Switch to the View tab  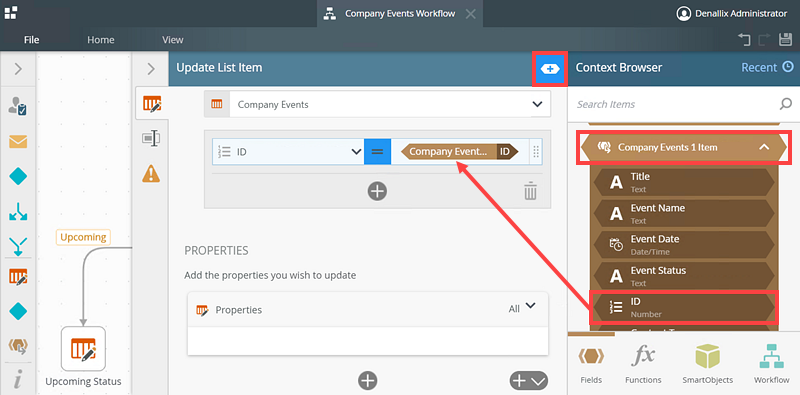[172, 40]
